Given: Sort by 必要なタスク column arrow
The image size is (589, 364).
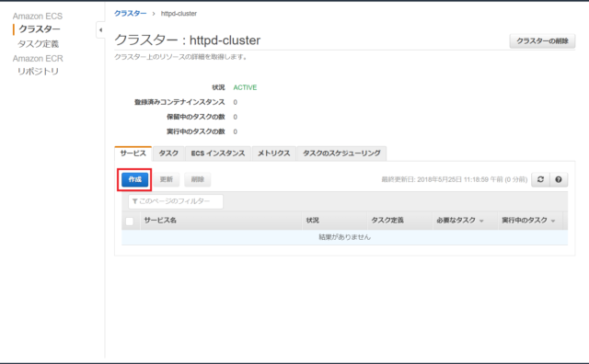Looking at the screenshot, I should 481,221.
